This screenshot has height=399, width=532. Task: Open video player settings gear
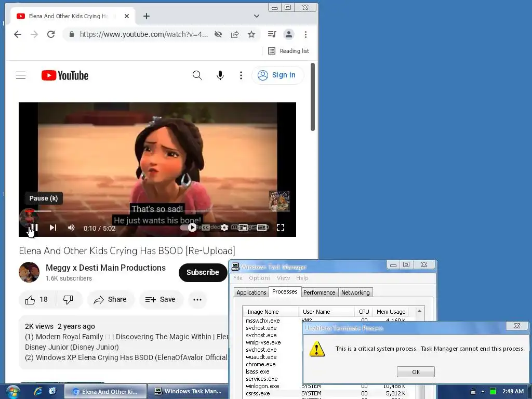click(x=224, y=228)
